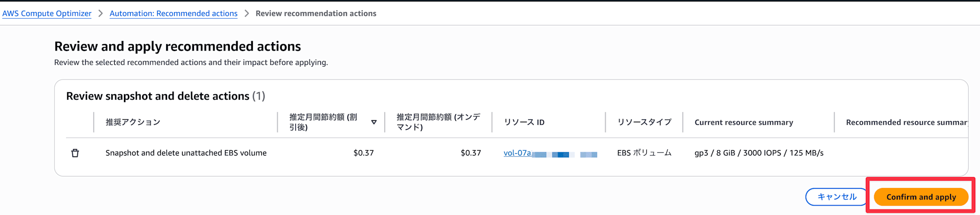The width and height of the screenshot is (980, 215).
Task: Click the EBS ボリューム resource type cell
Action: coord(644,153)
